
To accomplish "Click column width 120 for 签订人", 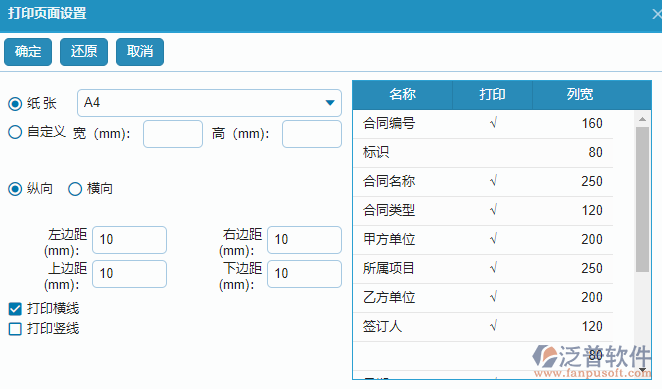I will 592,326.
